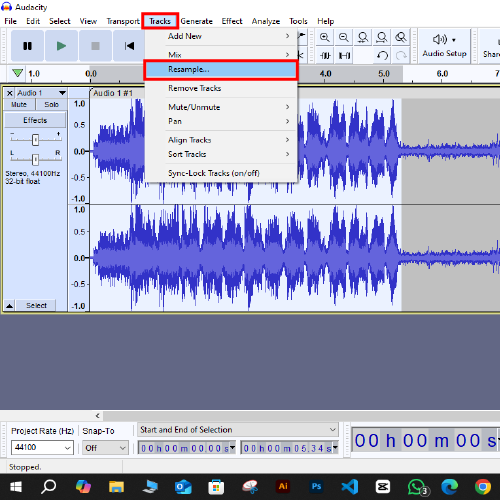The width and height of the screenshot is (500, 500).
Task: Toggle Sync-Lock Tracks (on/off)
Action: [x=221, y=173]
